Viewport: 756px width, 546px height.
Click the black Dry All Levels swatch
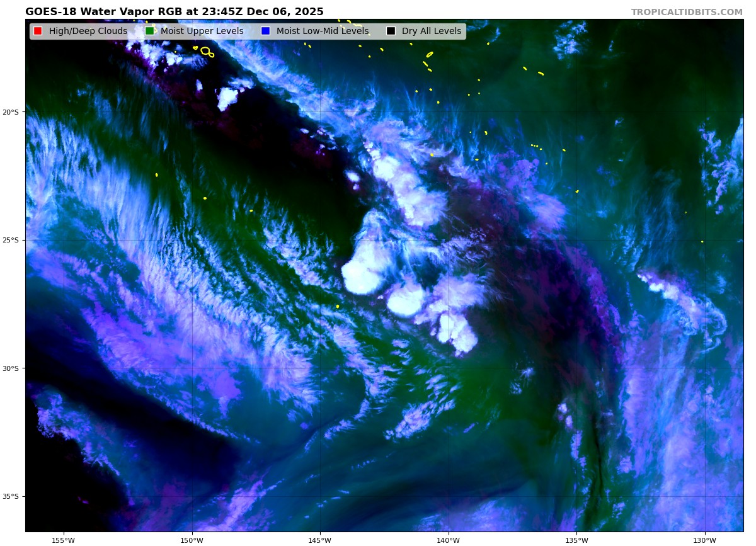point(391,31)
